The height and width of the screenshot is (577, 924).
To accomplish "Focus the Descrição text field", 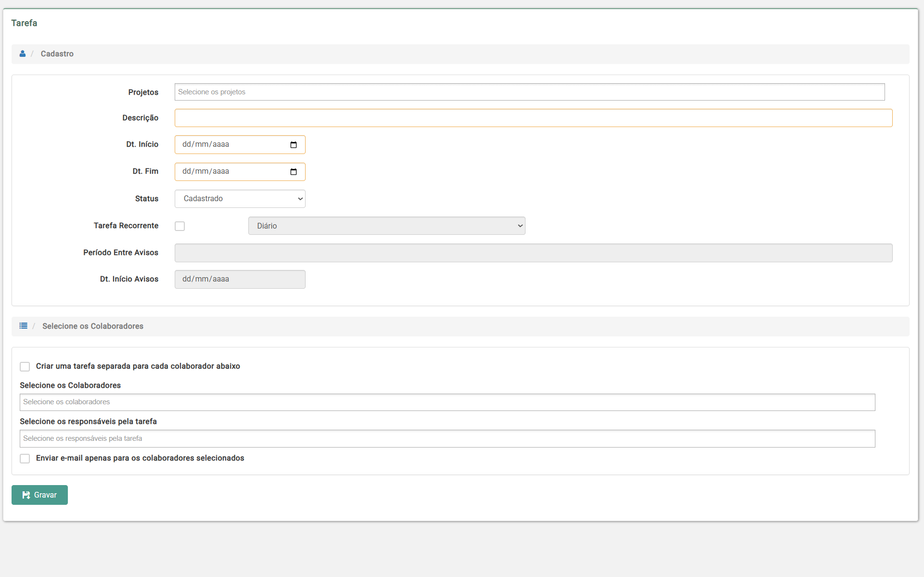I will pos(533,118).
